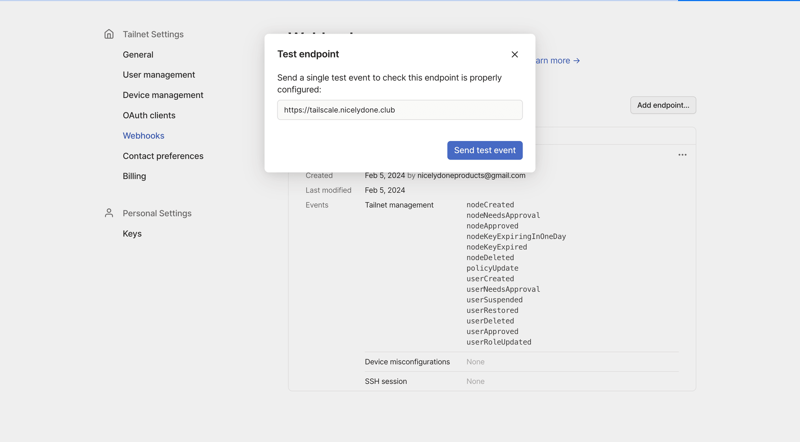The height and width of the screenshot is (442, 800).
Task: Click the Personal Settings heading
Action: click(157, 213)
